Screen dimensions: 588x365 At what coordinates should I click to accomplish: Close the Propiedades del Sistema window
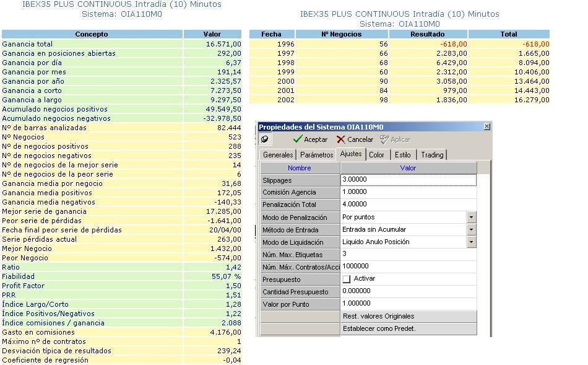486,126
